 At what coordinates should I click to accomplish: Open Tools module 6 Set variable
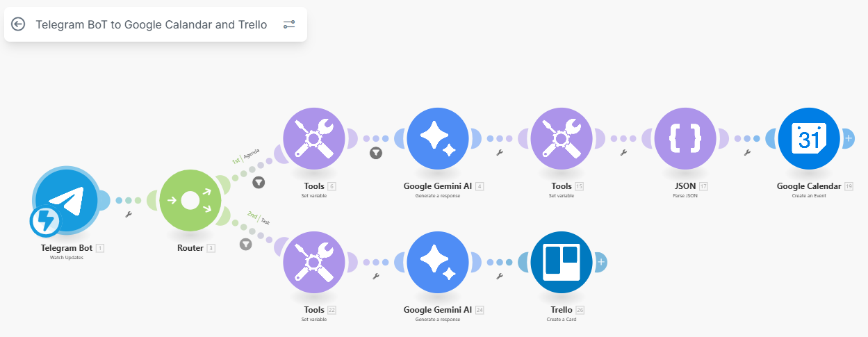tap(313, 139)
